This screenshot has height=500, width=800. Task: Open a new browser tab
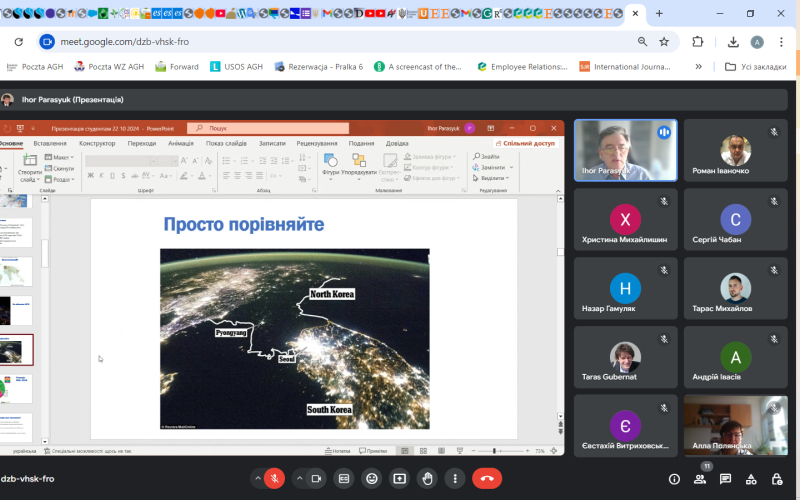tap(659, 14)
